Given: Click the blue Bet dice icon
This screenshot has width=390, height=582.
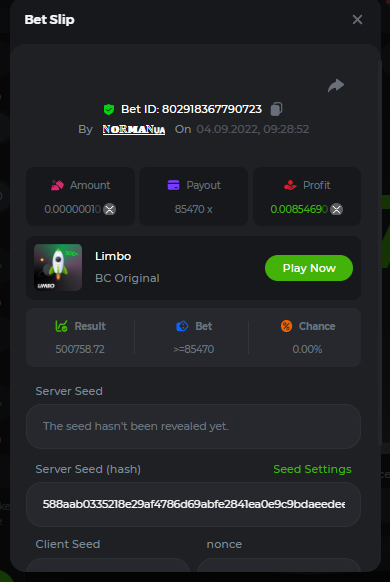Looking at the screenshot, I should click(x=182, y=326).
